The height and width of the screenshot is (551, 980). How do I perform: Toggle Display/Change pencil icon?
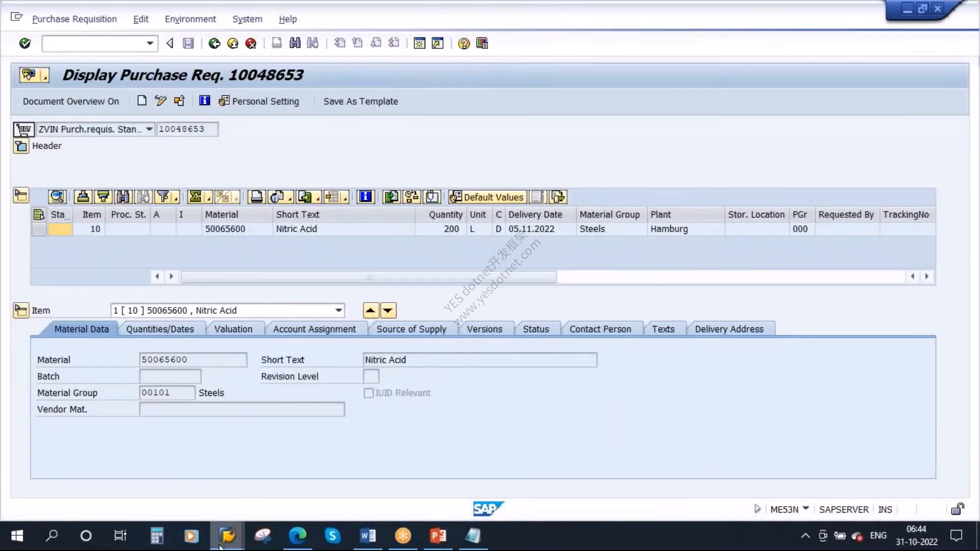pyautogui.click(x=161, y=101)
